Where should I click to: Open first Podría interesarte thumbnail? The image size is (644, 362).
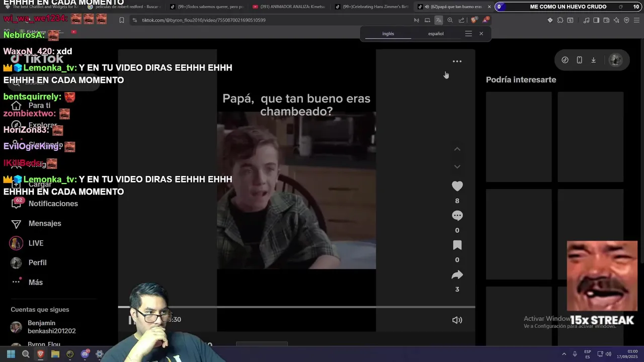(x=519, y=137)
